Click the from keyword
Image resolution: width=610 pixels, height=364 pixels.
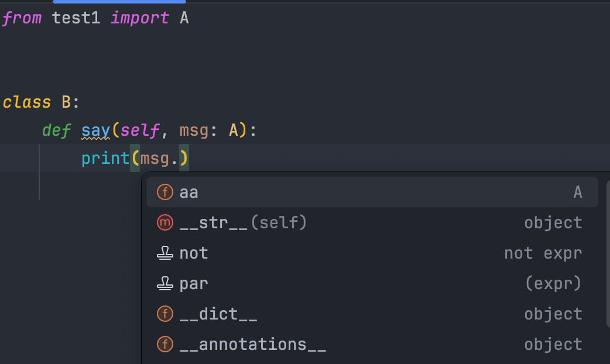22,18
